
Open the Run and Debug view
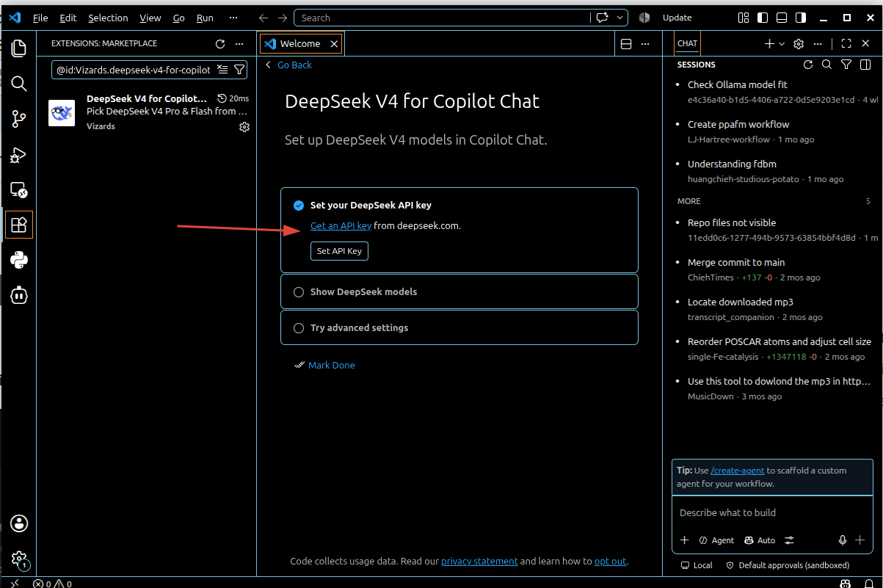click(x=19, y=154)
